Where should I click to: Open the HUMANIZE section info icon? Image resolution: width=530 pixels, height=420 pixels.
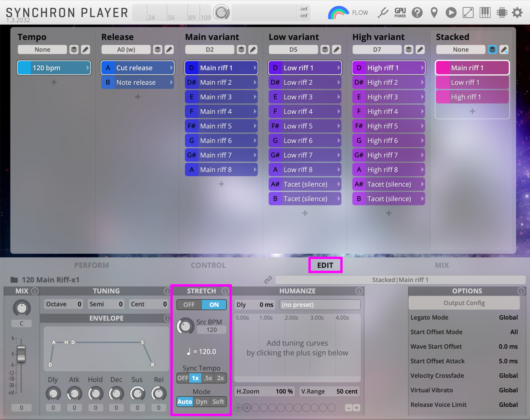pyautogui.click(x=359, y=291)
